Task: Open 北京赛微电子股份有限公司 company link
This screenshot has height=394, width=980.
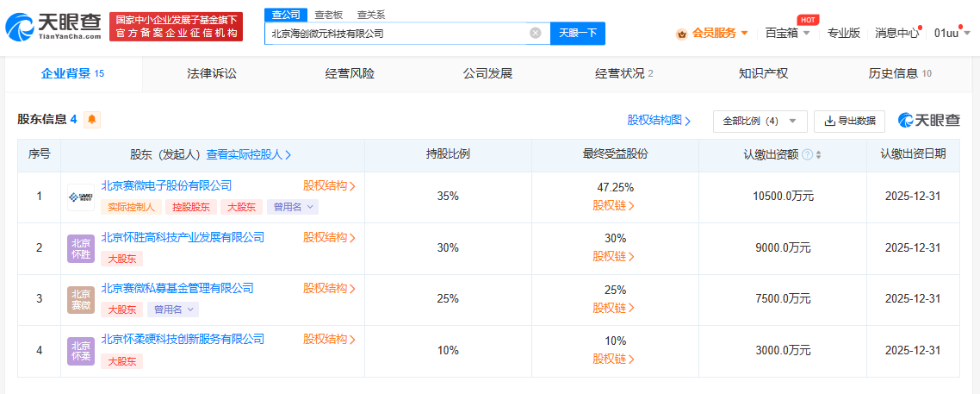Action: 166,185
